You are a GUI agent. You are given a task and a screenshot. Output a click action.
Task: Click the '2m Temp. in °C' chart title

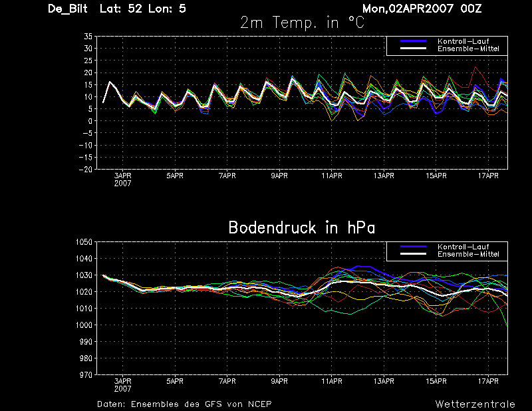302,23
